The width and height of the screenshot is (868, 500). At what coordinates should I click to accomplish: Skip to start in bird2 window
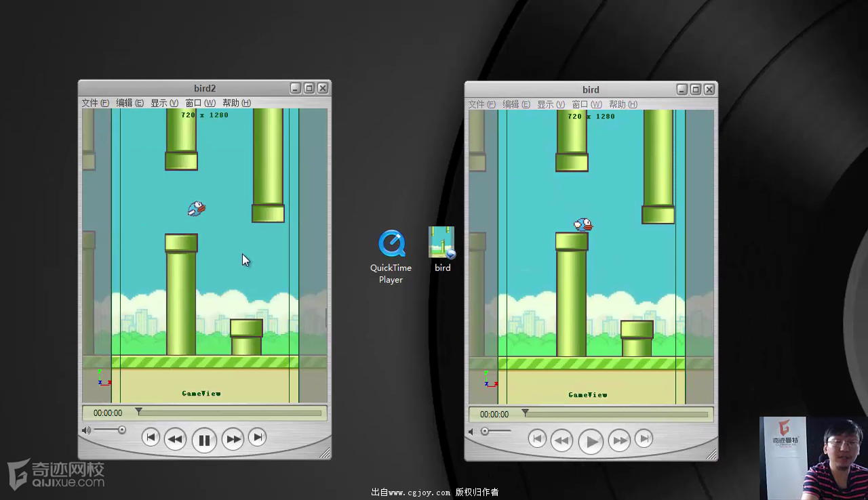pyautogui.click(x=151, y=438)
